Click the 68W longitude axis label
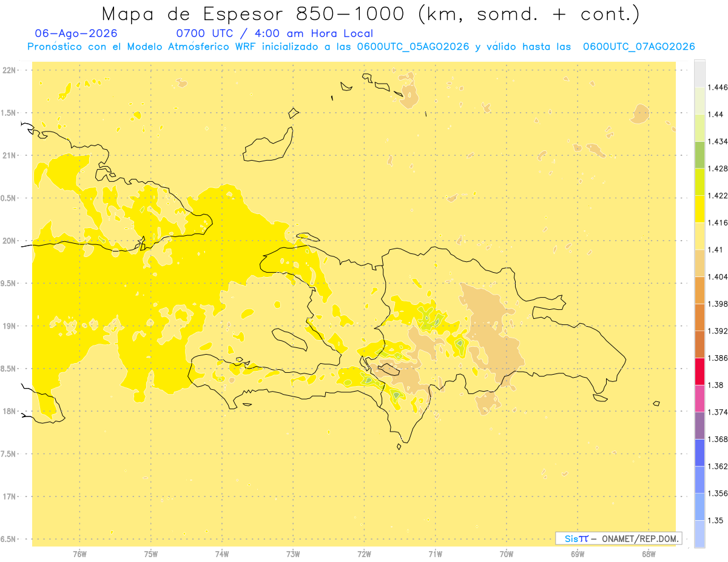The image size is (728, 562). tap(649, 554)
